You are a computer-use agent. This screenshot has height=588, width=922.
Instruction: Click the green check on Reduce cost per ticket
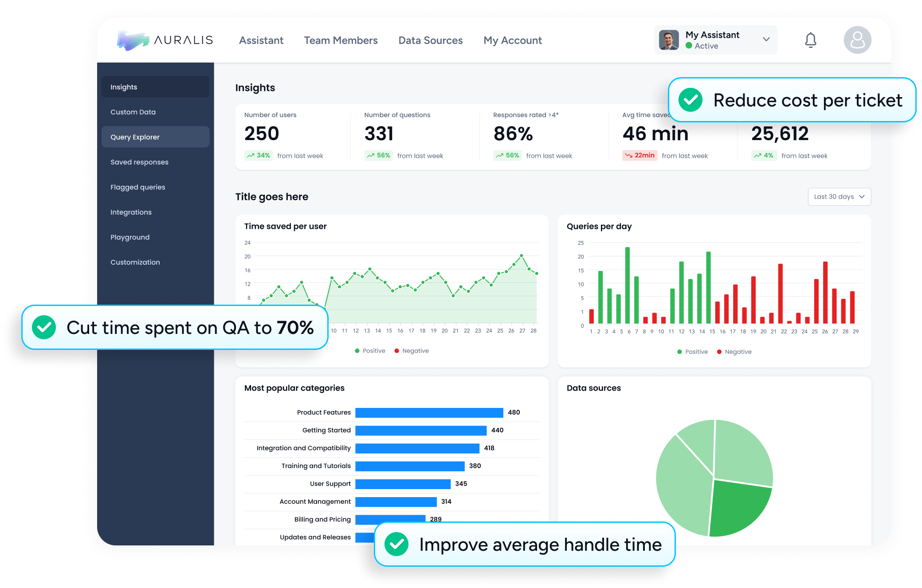pyautogui.click(x=691, y=100)
